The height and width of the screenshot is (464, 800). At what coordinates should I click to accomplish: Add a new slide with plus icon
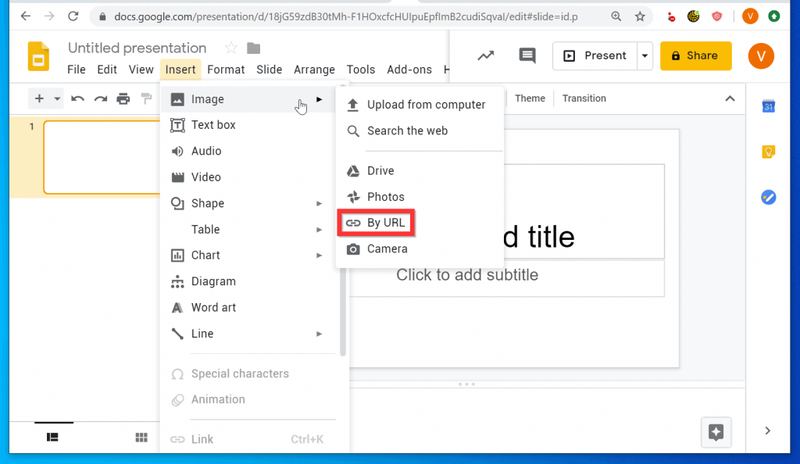39,99
